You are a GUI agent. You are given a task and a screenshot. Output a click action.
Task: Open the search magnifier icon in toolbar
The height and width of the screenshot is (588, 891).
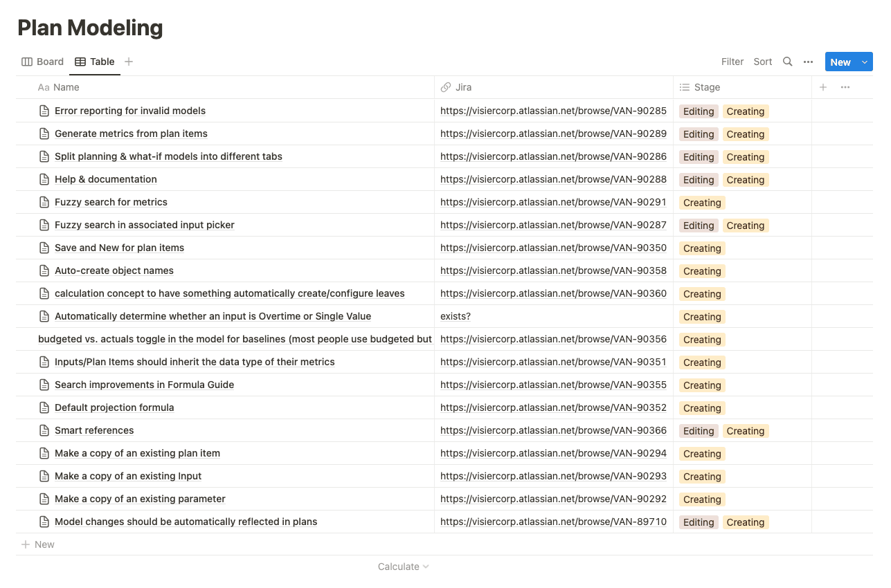point(787,62)
